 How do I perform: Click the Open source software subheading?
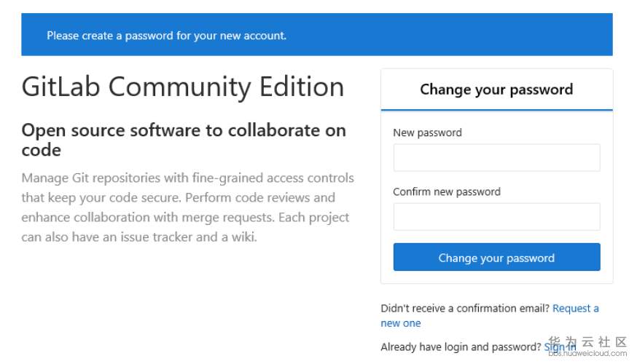pyautogui.click(x=184, y=140)
